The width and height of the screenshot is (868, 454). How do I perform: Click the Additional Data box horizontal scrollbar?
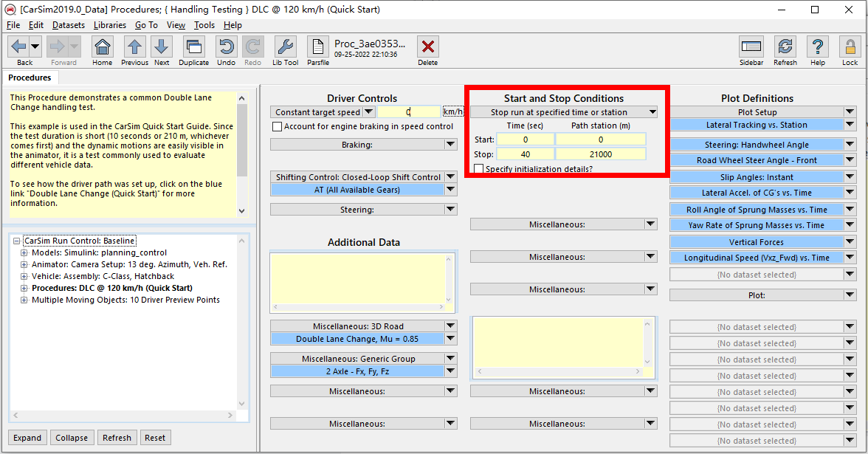pyautogui.click(x=359, y=307)
